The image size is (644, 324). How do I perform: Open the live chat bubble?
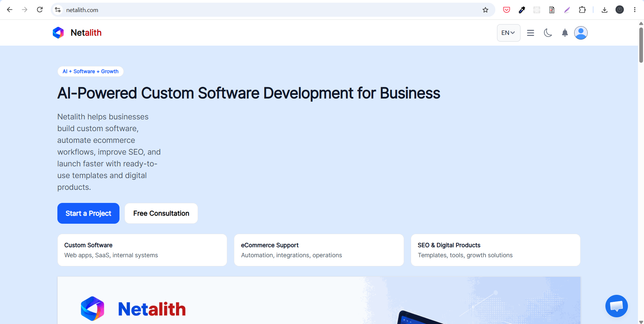[616, 306]
